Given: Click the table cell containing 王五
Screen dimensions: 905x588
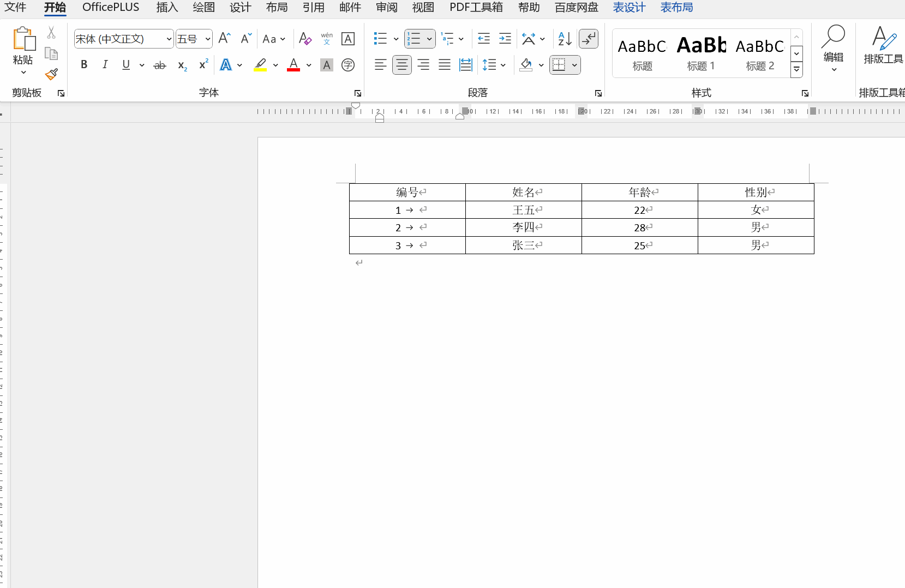Looking at the screenshot, I should (523, 210).
